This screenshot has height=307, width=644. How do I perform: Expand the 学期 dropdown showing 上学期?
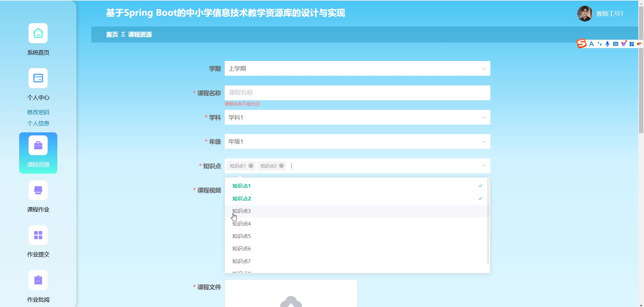pos(358,68)
